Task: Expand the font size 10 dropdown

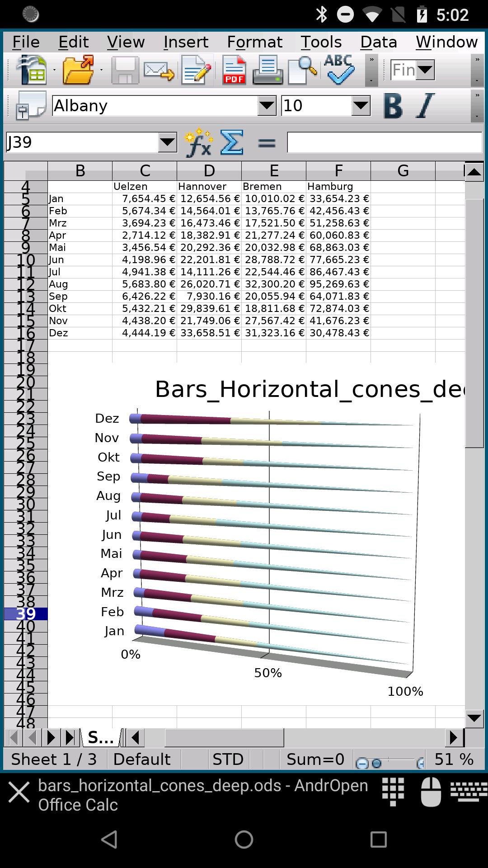Action: click(x=361, y=106)
